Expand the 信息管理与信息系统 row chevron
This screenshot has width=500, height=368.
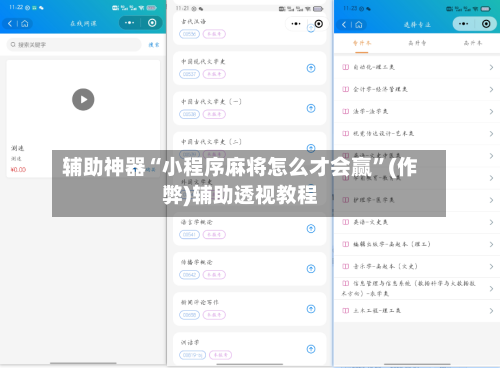click(491, 289)
